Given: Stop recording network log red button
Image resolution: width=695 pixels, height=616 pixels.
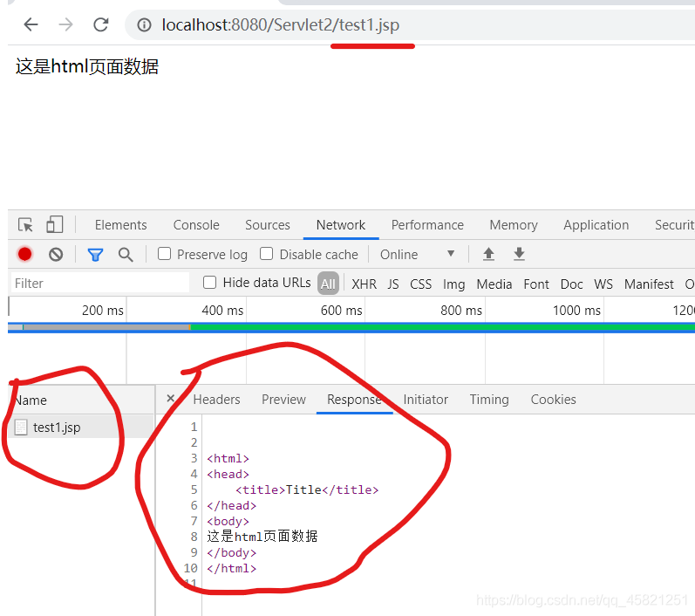Looking at the screenshot, I should coord(24,254).
